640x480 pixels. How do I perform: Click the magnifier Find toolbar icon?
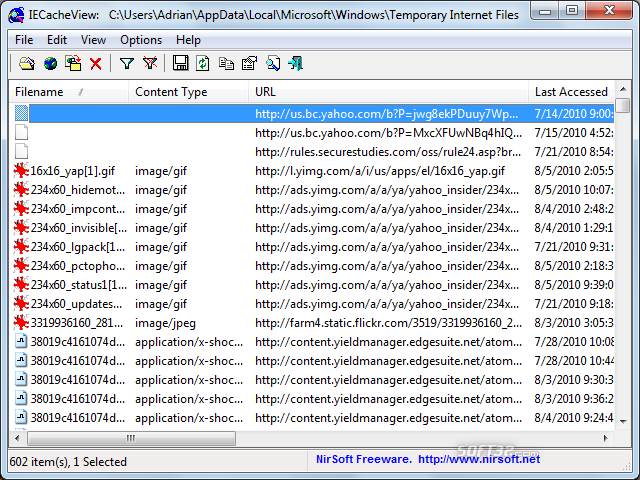(x=273, y=64)
